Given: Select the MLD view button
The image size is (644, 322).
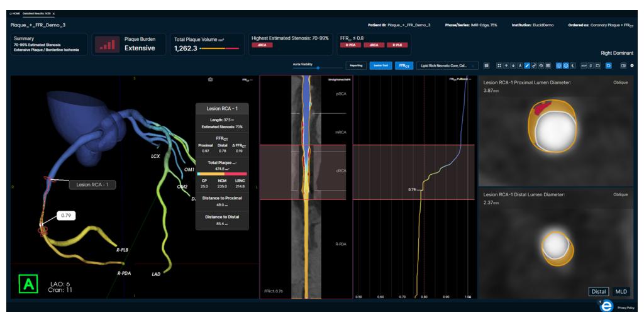Looking at the screenshot, I should [621, 291].
